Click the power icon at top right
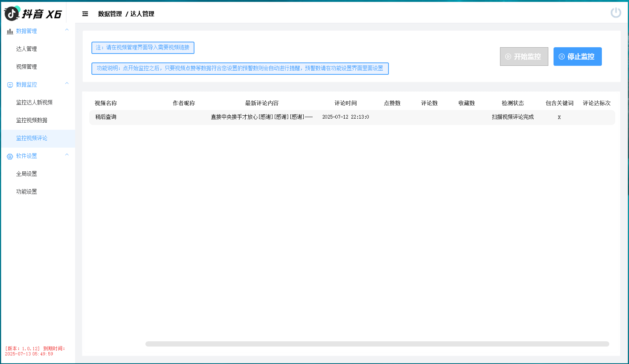 pos(616,13)
